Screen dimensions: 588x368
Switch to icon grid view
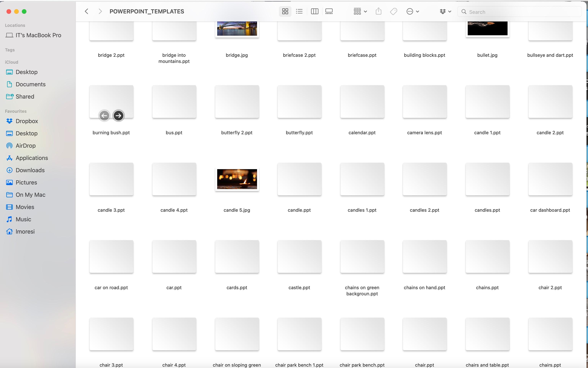[285, 12]
